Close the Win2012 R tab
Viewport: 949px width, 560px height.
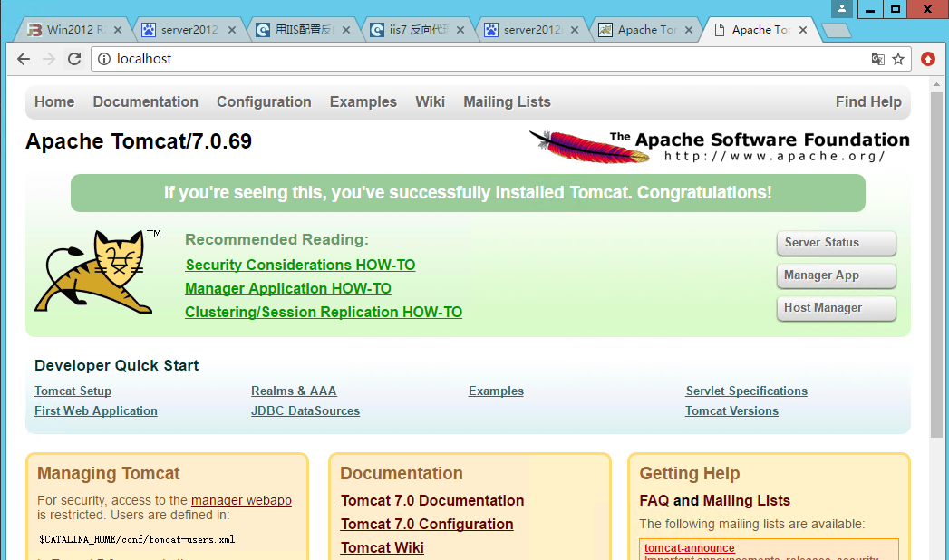(118, 30)
